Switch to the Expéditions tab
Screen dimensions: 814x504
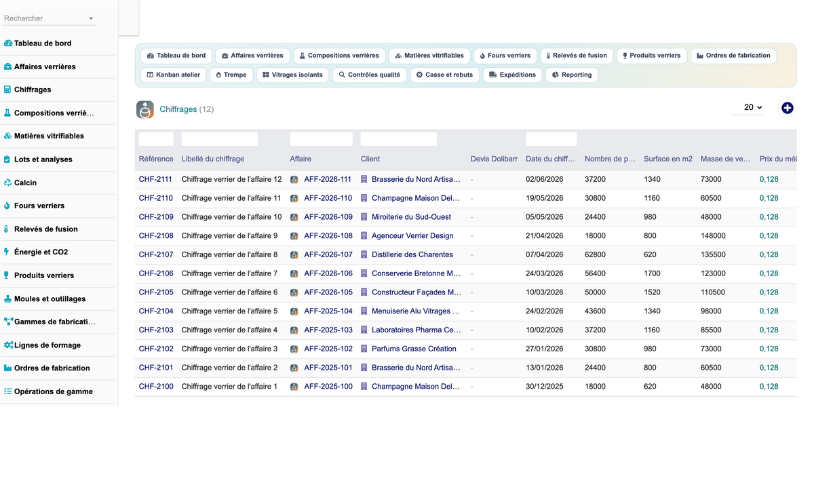513,75
